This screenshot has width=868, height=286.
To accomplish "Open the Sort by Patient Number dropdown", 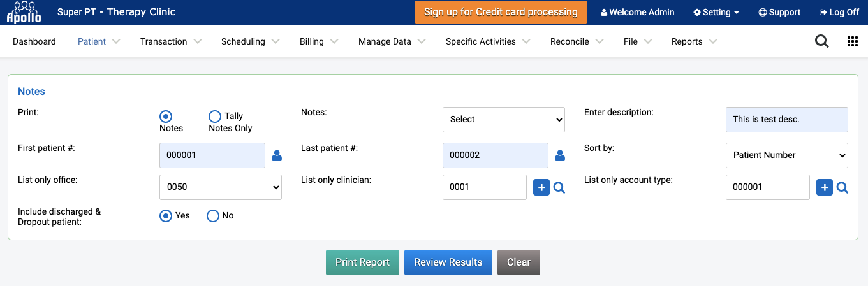I will (787, 155).
